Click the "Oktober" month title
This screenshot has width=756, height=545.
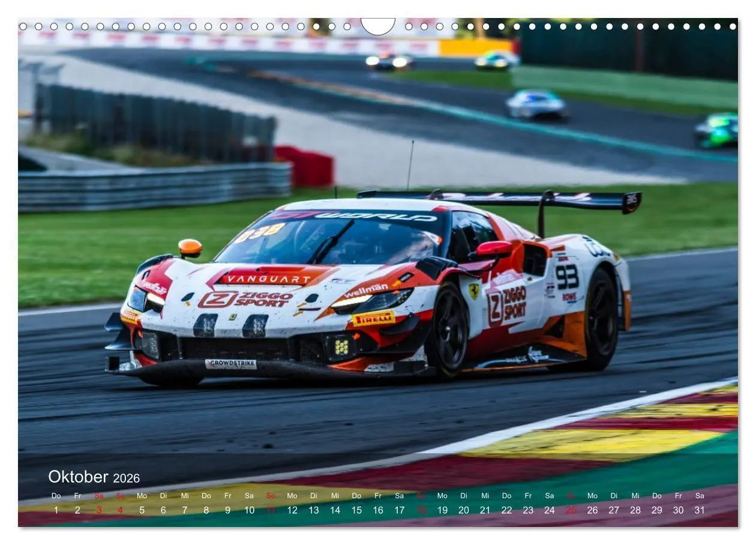pos(78,477)
